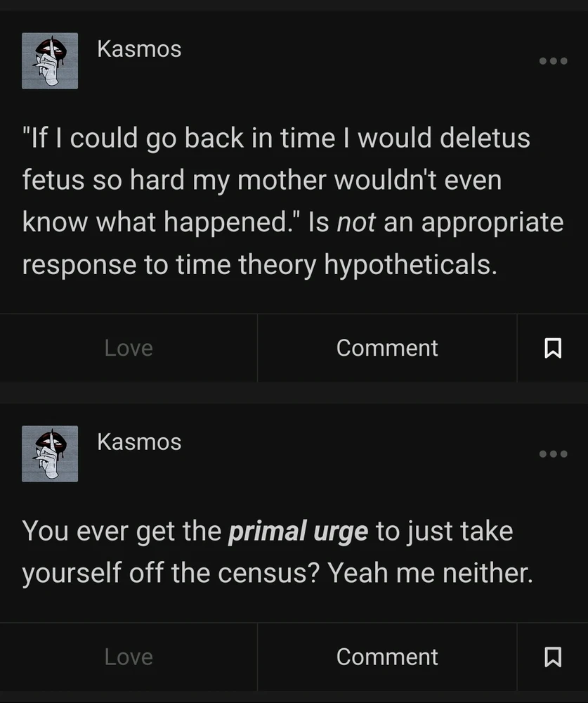The height and width of the screenshot is (703, 588).
Task: Click Kasmos avatar on the first post
Action: (x=50, y=61)
